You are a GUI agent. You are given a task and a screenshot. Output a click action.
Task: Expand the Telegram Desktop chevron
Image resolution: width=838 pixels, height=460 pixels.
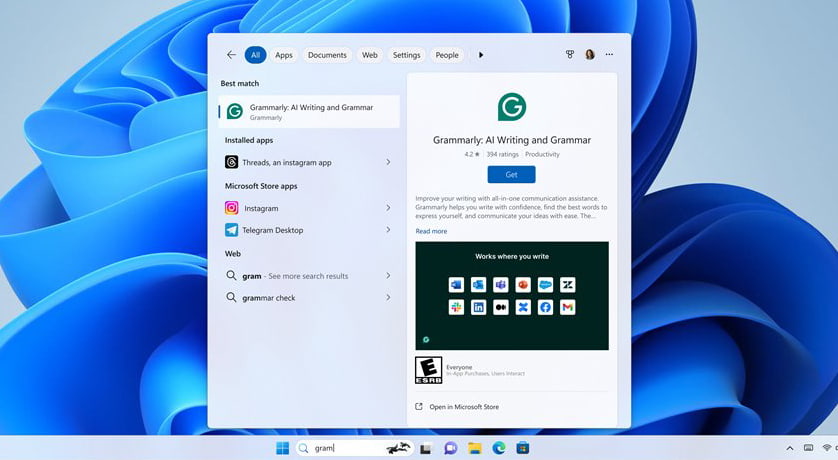pyautogui.click(x=388, y=230)
